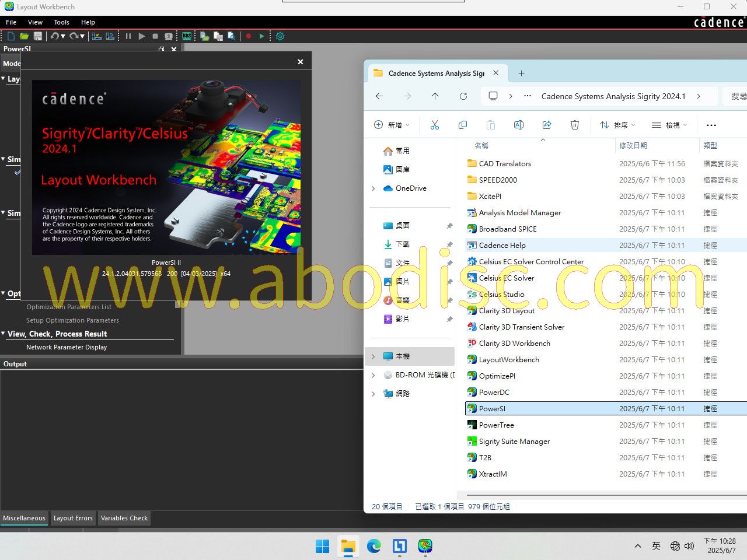Show hidden system tray icons chevron
747x560 pixels.
tap(638, 546)
